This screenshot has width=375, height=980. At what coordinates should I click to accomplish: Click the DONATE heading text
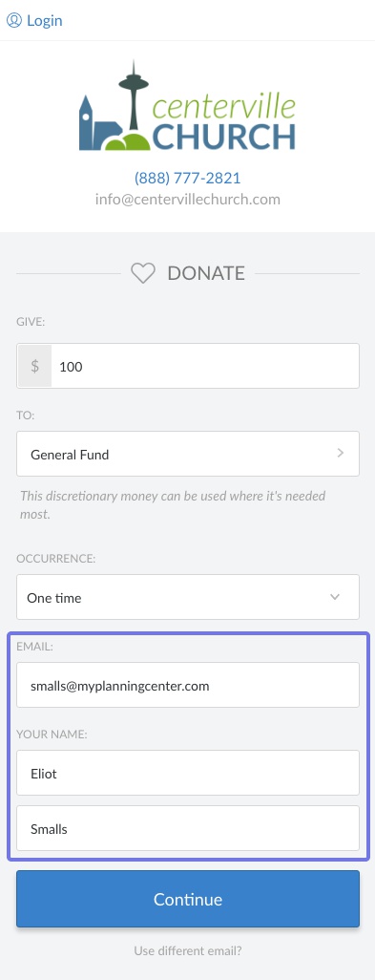coord(206,273)
